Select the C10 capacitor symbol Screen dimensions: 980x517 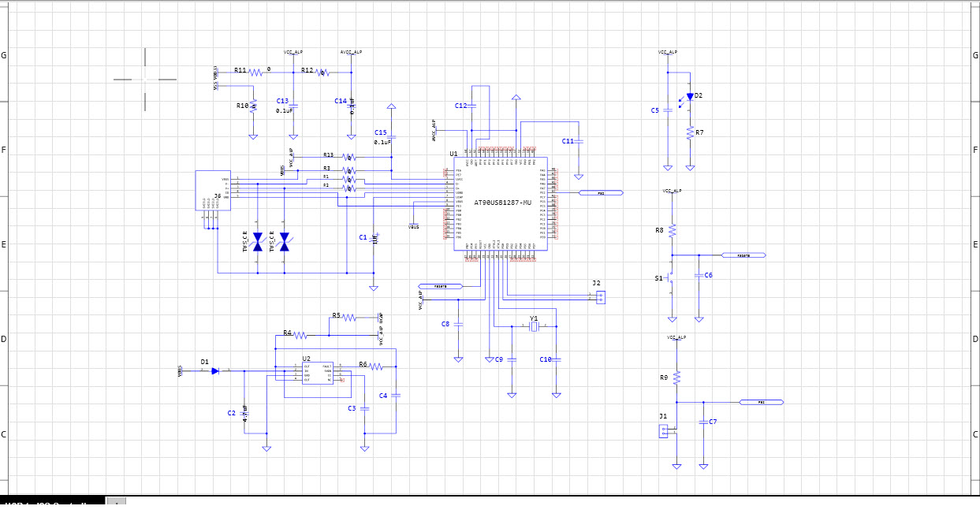(556, 359)
